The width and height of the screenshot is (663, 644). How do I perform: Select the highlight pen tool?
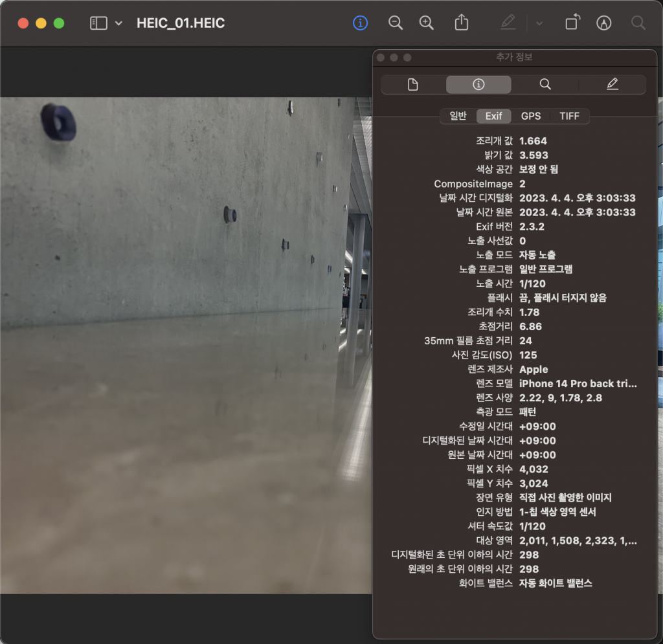coord(508,23)
